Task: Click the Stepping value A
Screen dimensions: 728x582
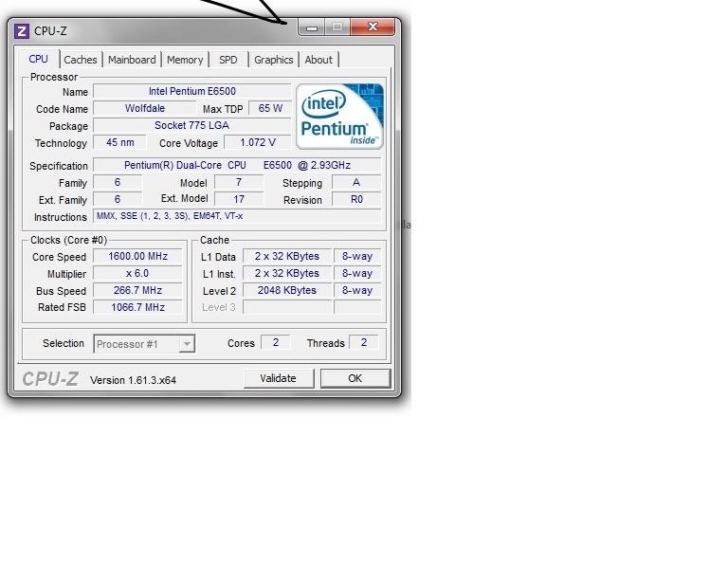Action: click(356, 182)
